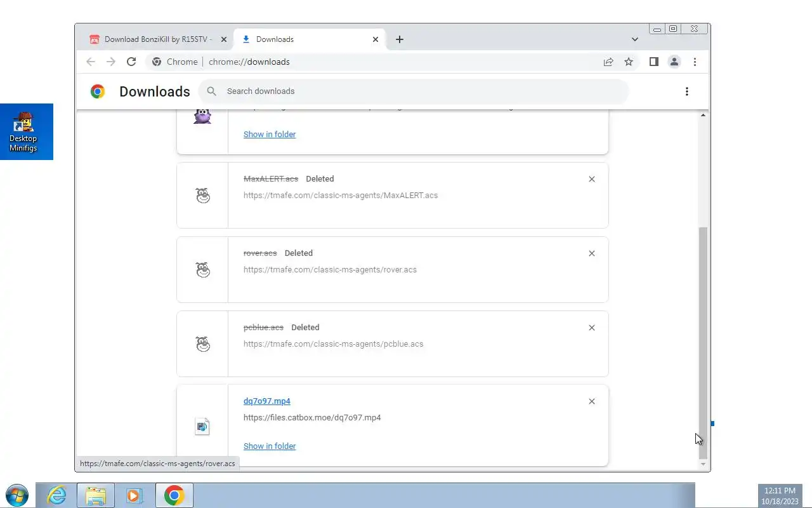Click the Deleted label next to pcblue.acs
Viewport: 812px width, 508px height.
305,328
